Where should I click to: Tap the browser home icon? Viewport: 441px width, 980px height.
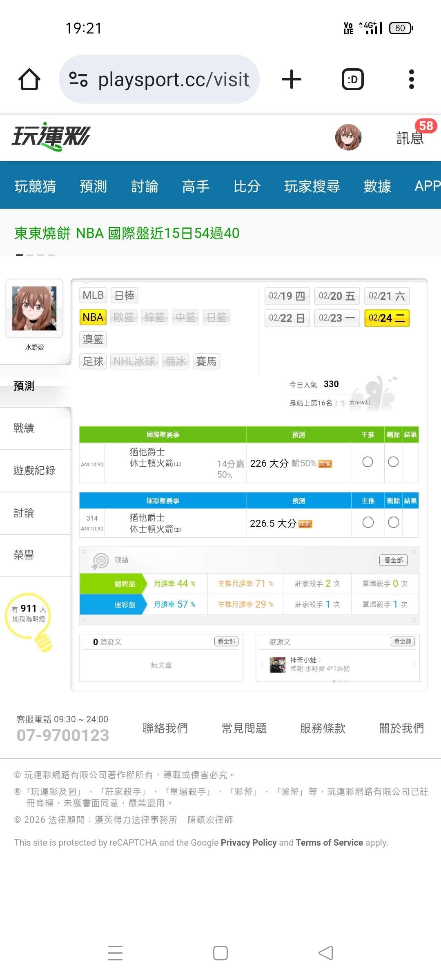pyautogui.click(x=29, y=79)
